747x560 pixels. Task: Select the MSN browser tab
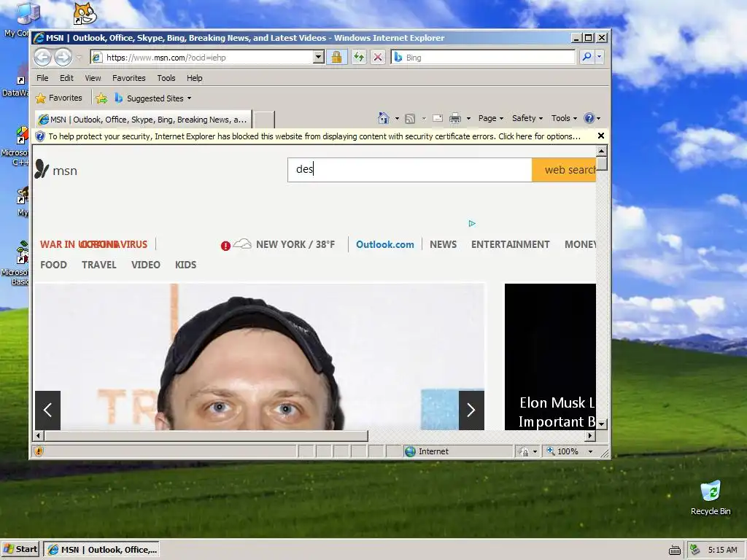point(142,120)
